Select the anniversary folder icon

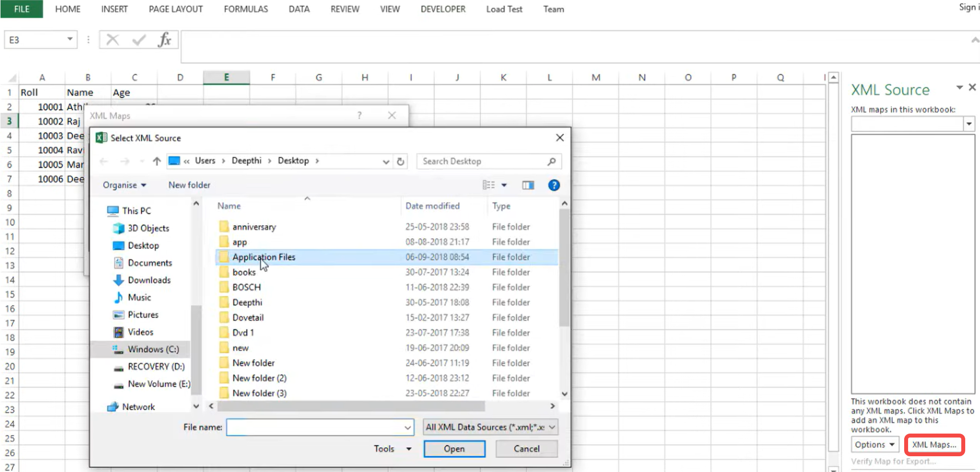(224, 227)
